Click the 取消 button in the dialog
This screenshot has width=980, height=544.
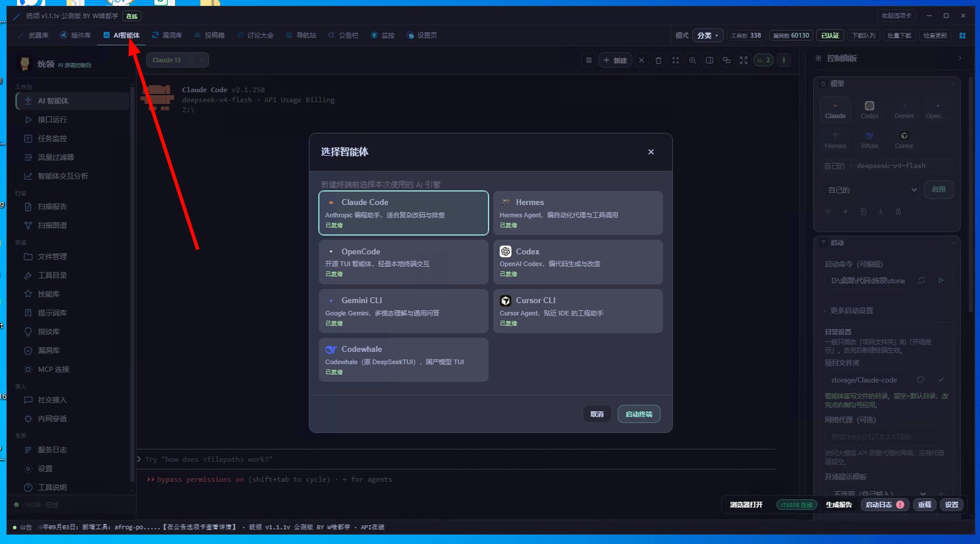(597, 414)
